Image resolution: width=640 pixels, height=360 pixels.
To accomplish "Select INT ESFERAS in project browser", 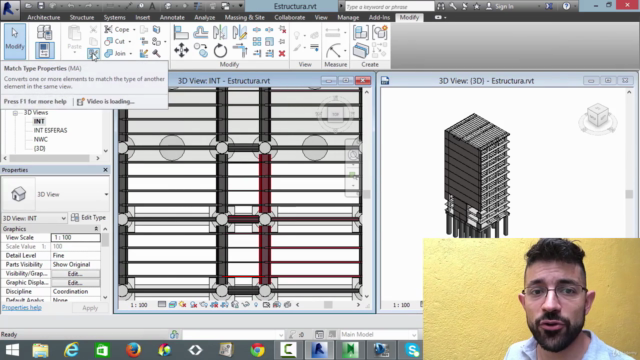I will [50, 130].
